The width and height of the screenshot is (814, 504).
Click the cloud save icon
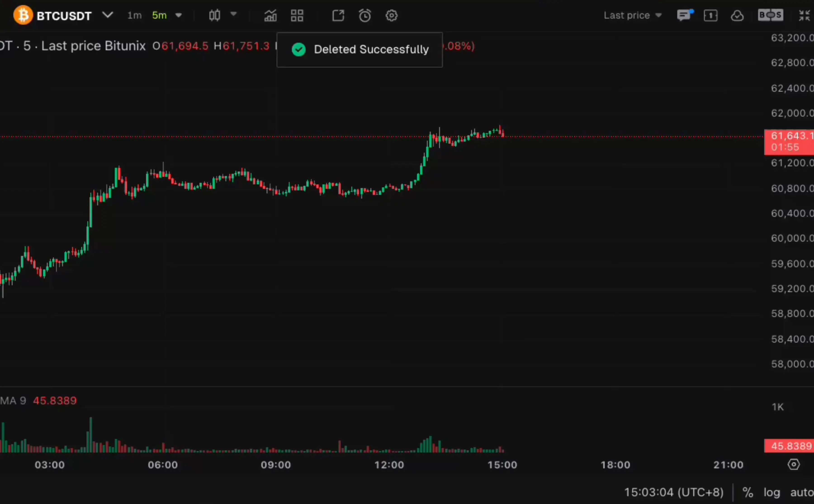pyautogui.click(x=737, y=16)
